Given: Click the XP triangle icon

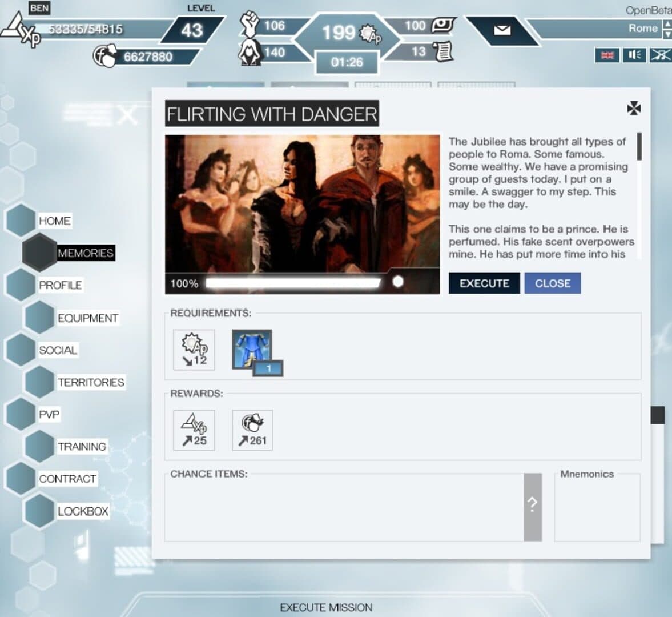Looking at the screenshot, I should (x=21, y=30).
